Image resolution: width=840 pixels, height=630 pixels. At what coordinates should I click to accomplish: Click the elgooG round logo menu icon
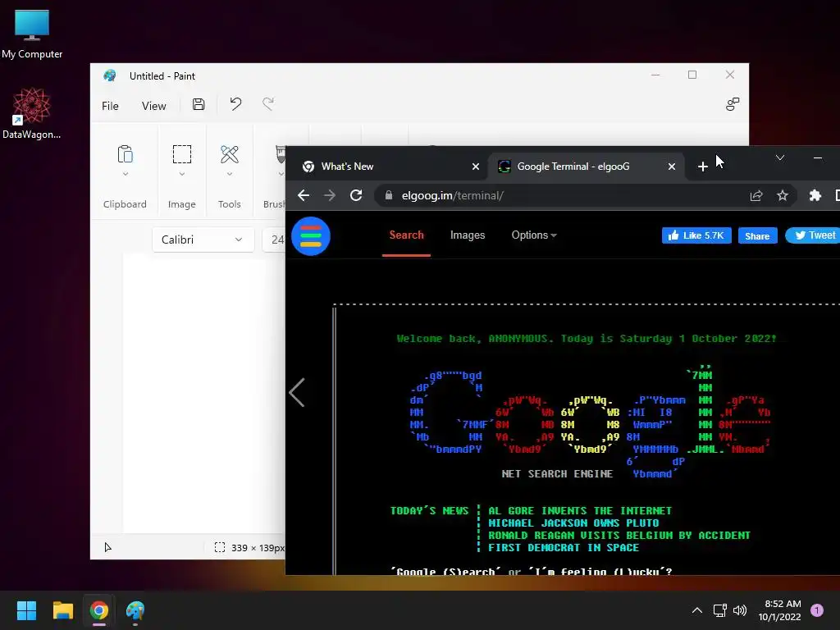pos(311,236)
